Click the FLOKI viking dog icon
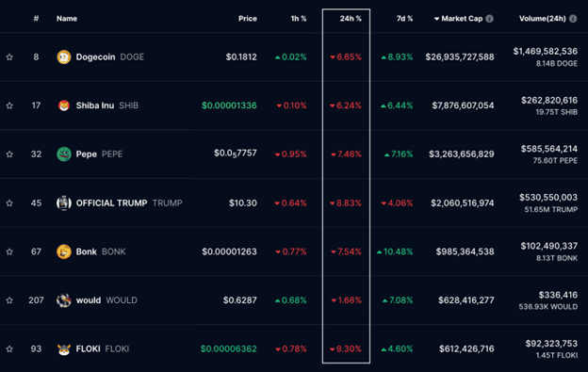This screenshot has width=588, height=372. click(x=64, y=349)
